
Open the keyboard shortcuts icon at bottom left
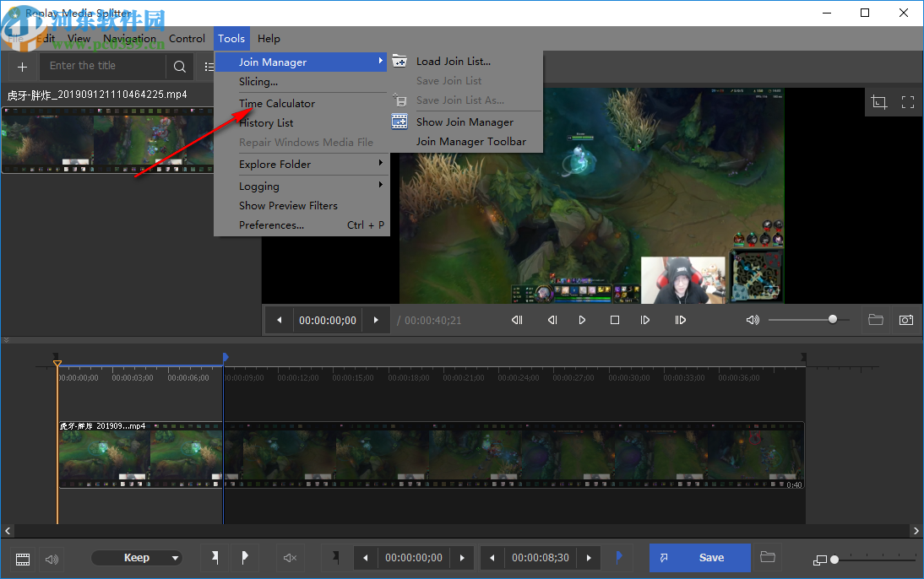pyautogui.click(x=22, y=558)
